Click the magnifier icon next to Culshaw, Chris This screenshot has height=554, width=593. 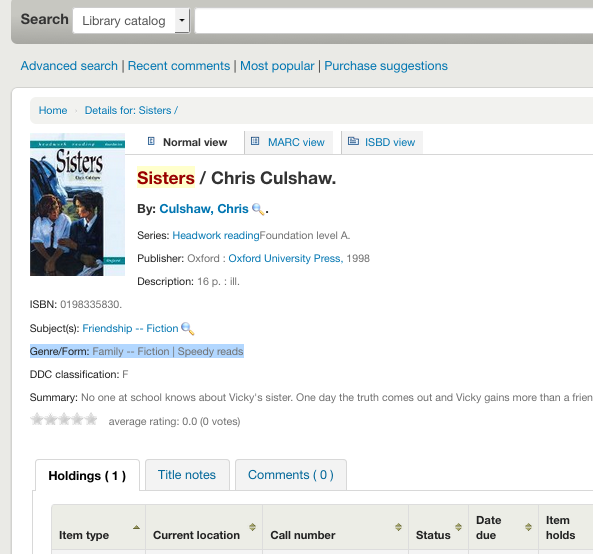(258, 209)
